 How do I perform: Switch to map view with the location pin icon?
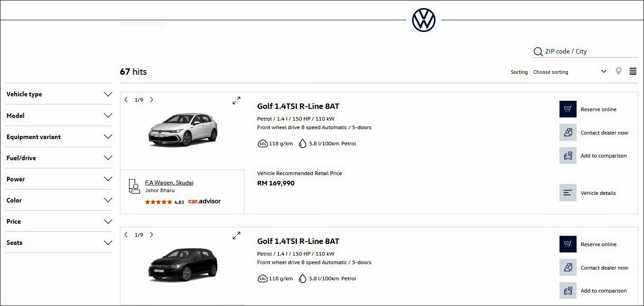tap(618, 72)
